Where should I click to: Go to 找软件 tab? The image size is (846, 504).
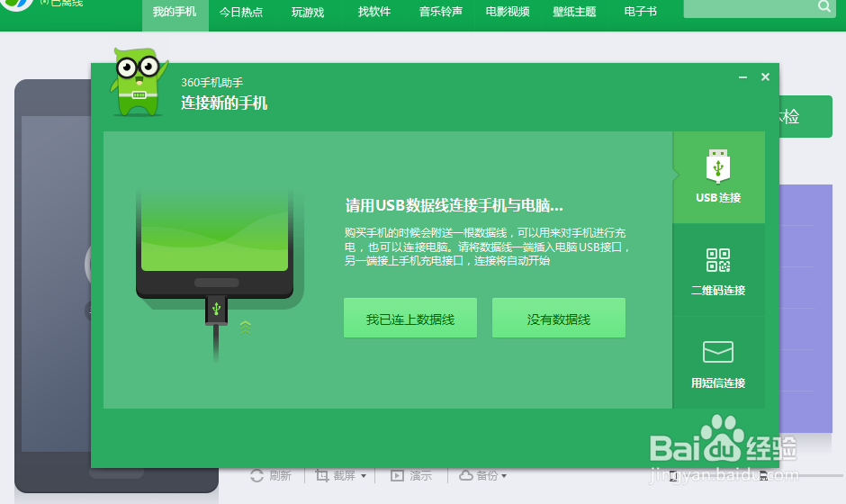(x=373, y=13)
